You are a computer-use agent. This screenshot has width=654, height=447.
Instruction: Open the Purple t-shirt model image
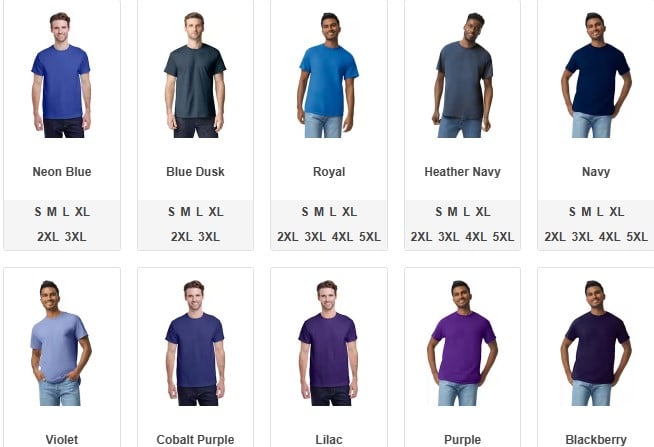coord(462,343)
